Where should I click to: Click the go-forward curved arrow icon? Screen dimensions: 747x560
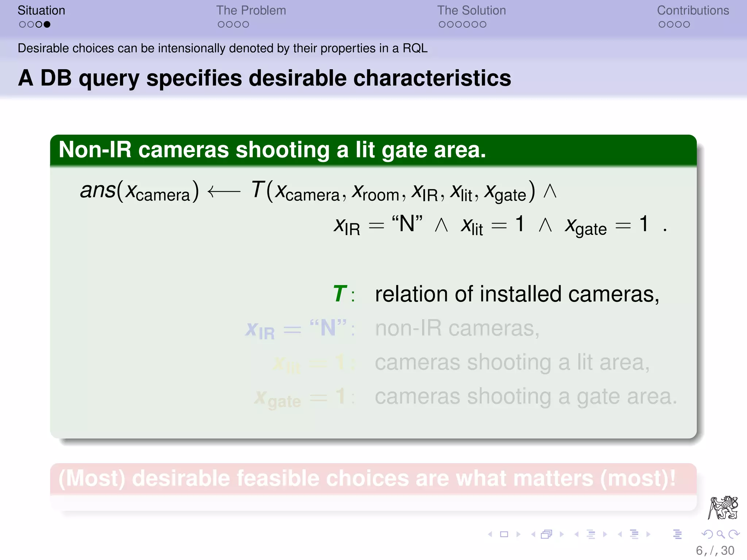coord(734,534)
